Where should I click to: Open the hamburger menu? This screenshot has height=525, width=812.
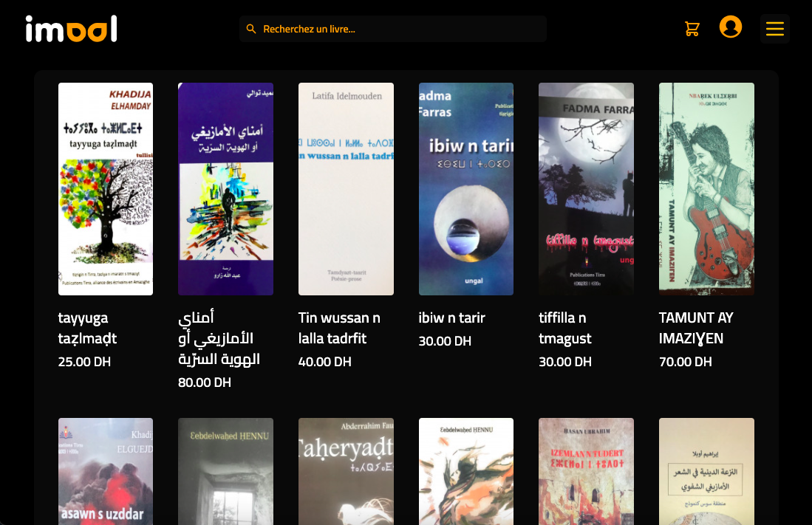pyautogui.click(x=775, y=29)
